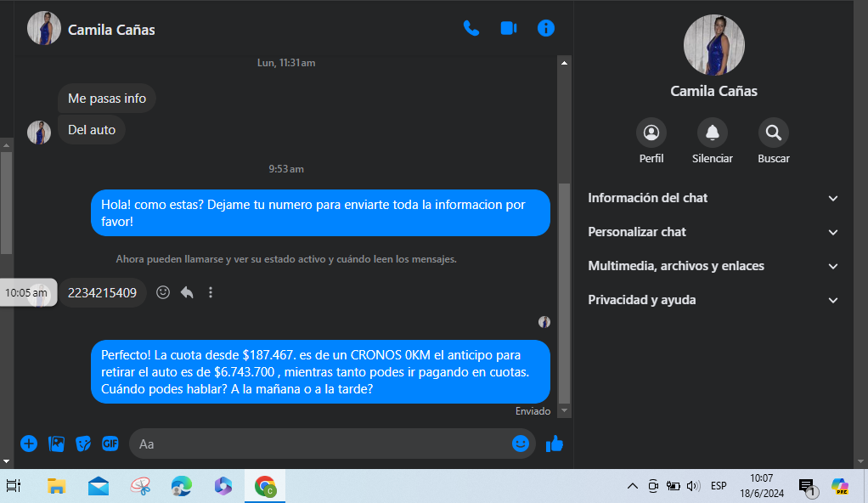Click the 'Del auto' message bubble
The width and height of the screenshot is (868, 503).
(x=92, y=130)
